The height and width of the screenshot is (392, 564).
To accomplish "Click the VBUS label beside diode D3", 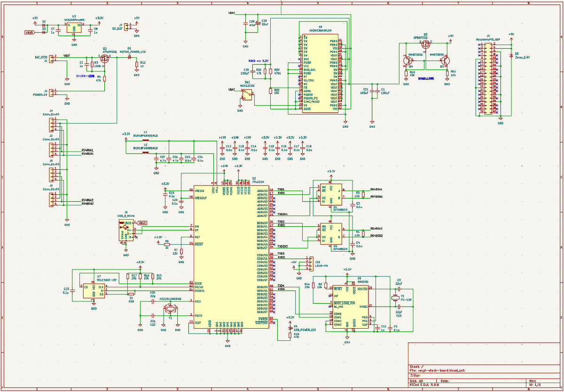I will (30, 32).
